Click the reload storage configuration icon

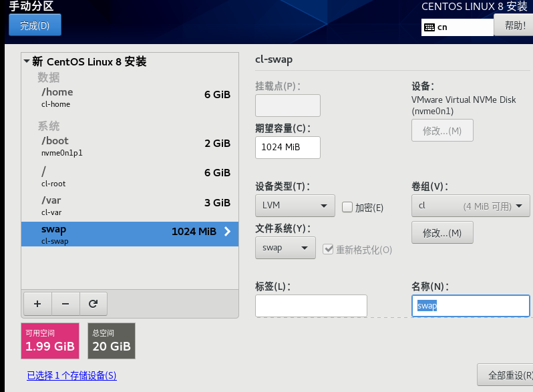tap(93, 304)
